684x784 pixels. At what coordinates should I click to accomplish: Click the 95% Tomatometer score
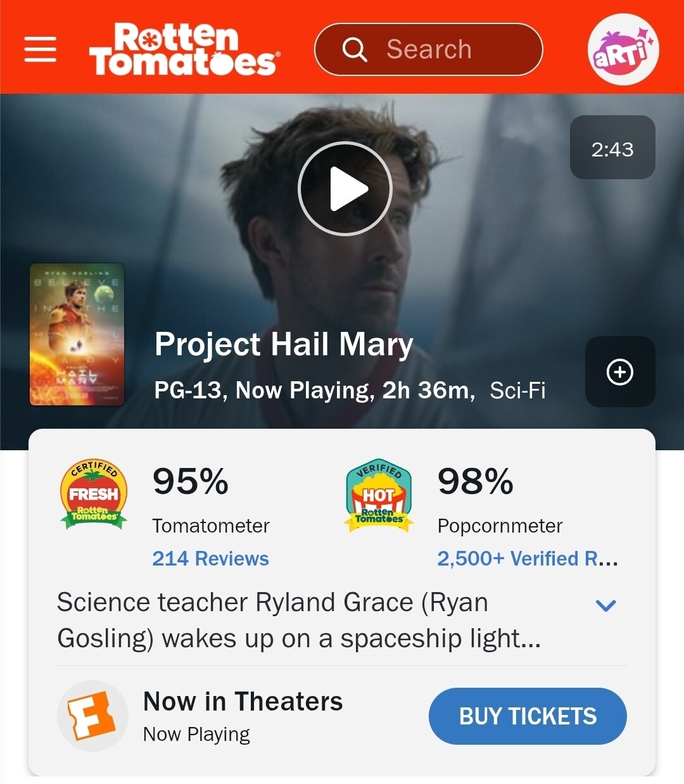coord(190,481)
